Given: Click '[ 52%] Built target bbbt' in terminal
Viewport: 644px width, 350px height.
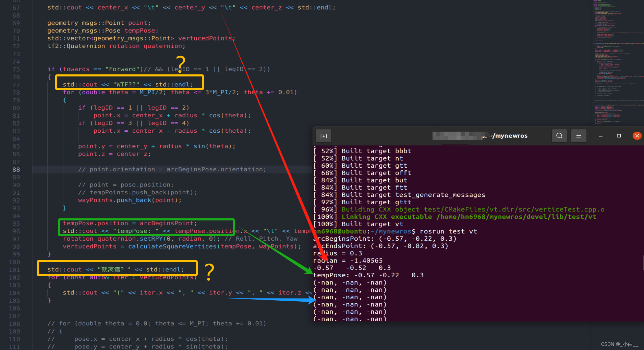Looking at the screenshot, I should 362,151.
